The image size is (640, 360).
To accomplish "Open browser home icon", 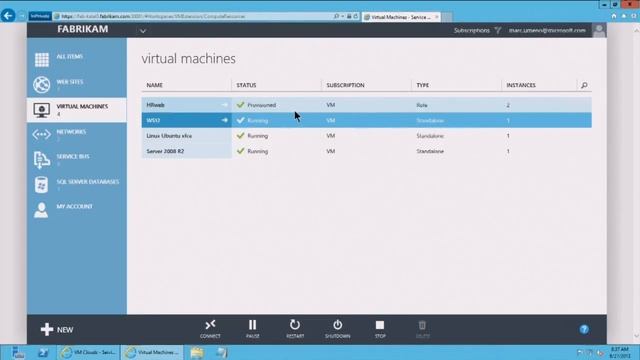I will 613,16.
